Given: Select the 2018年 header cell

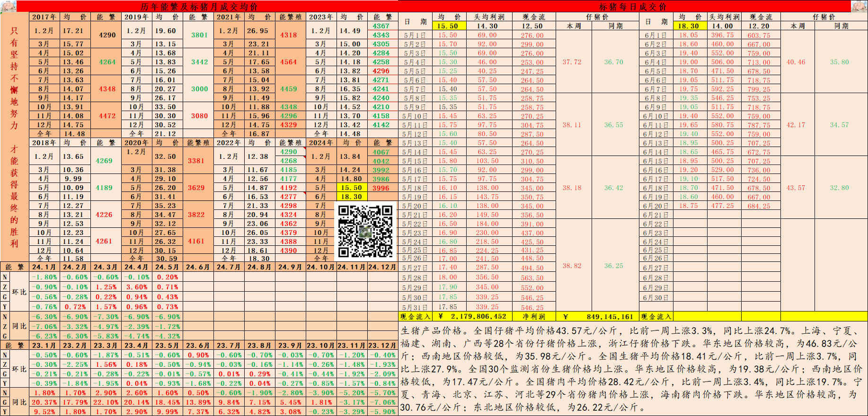Looking at the screenshot, I should [x=44, y=143].
